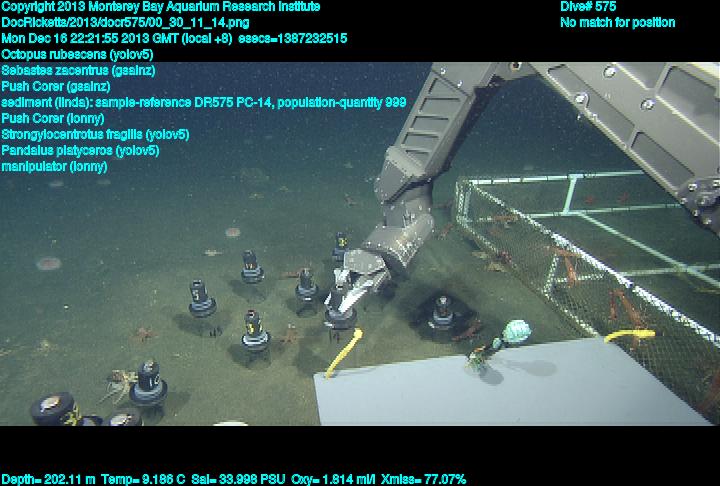Click the Dive# 575 label
Screen dimensions: 720x486
[588, 7]
